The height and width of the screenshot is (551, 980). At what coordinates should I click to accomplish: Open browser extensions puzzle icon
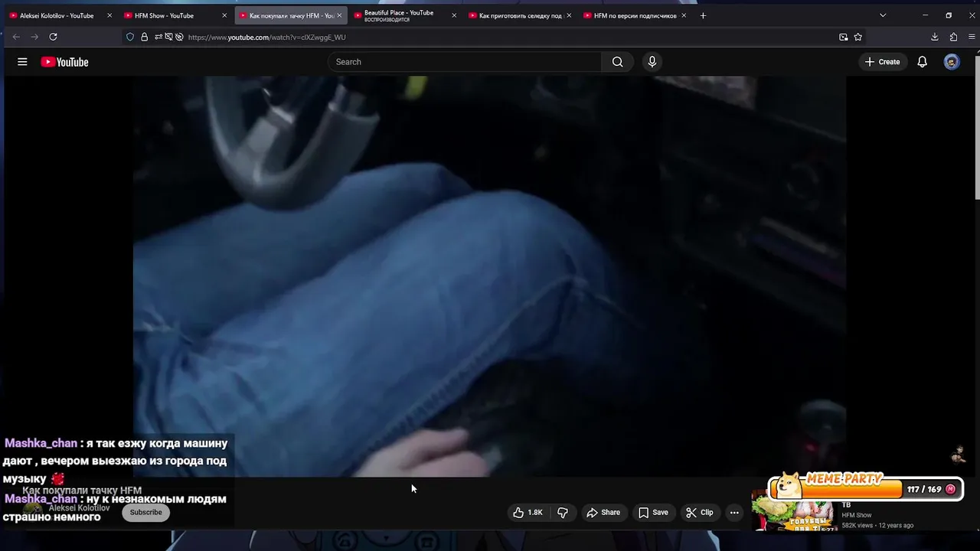pos(953,37)
